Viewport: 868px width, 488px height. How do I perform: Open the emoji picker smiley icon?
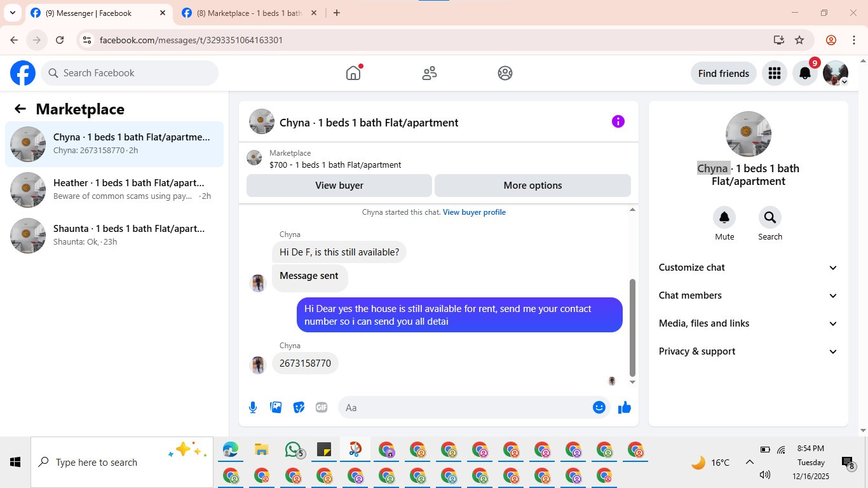pos(599,407)
